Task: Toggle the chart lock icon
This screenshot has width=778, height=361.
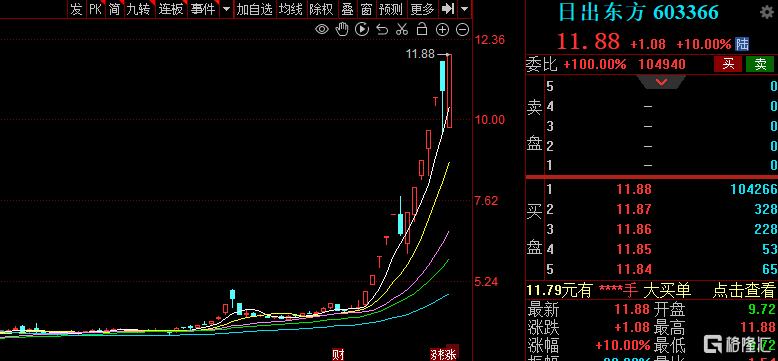Action: pos(422,29)
